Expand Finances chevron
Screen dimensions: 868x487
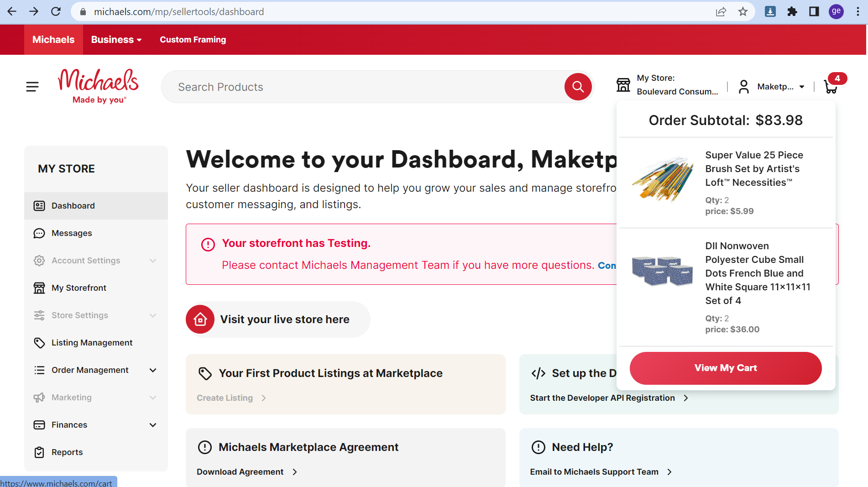[x=153, y=425]
